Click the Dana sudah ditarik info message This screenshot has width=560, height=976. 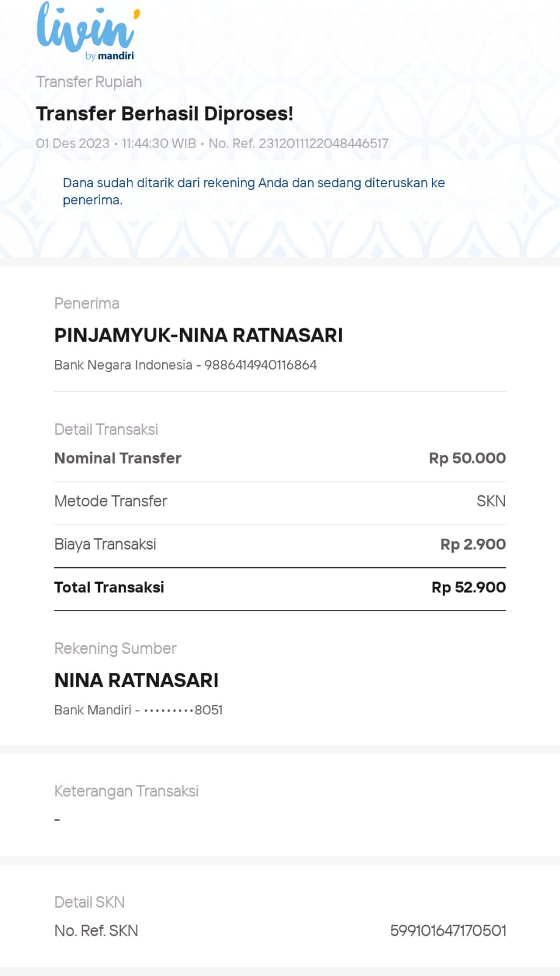pyautogui.click(x=253, y=191)
